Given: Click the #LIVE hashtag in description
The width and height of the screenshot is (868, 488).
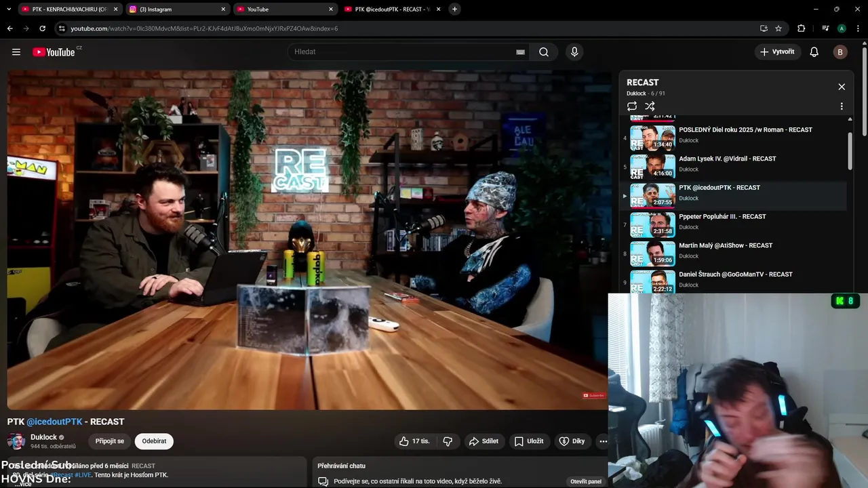Looking at the screenshot, I should click(x=83, y=475).
